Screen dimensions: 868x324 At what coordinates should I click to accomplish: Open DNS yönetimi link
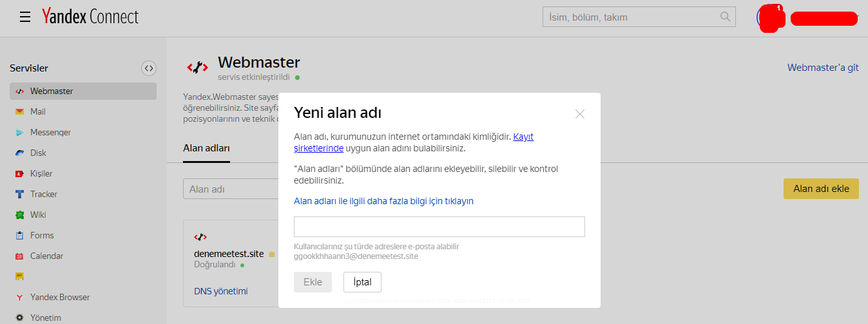(220, 291)
